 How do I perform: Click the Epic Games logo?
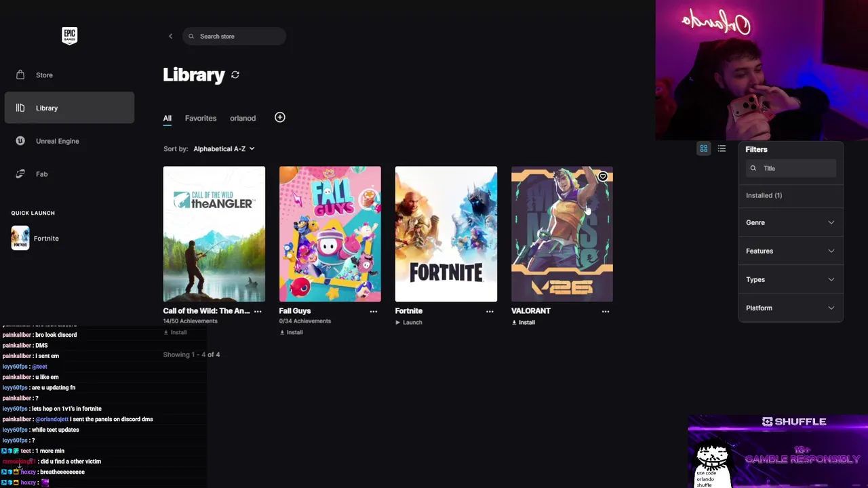coord(69,36)
